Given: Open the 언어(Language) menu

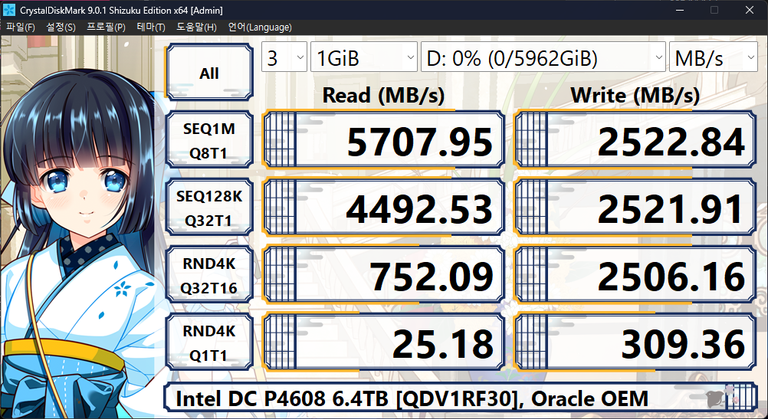Looking at the screenshot, I should [260, 27].
